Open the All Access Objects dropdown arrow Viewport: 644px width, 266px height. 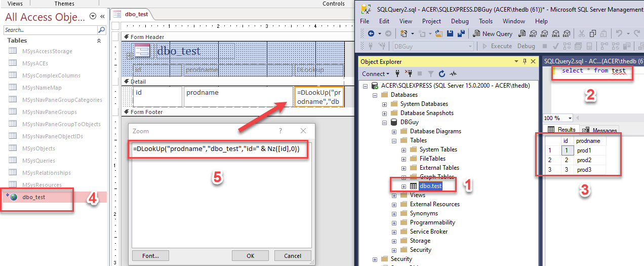coord(93,16)
